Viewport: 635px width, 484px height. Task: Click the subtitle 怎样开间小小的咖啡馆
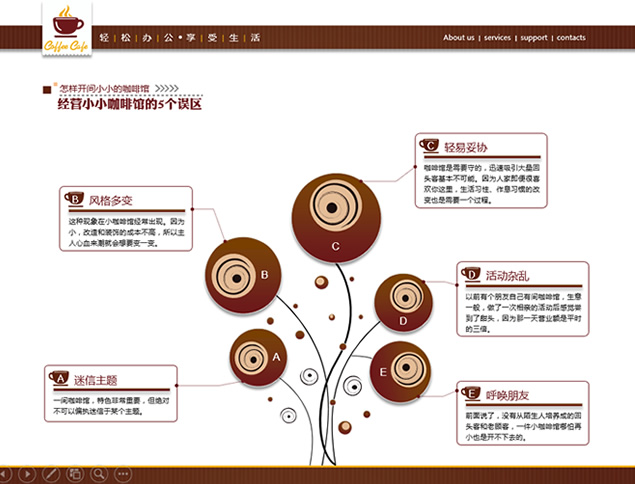[104, 88]
